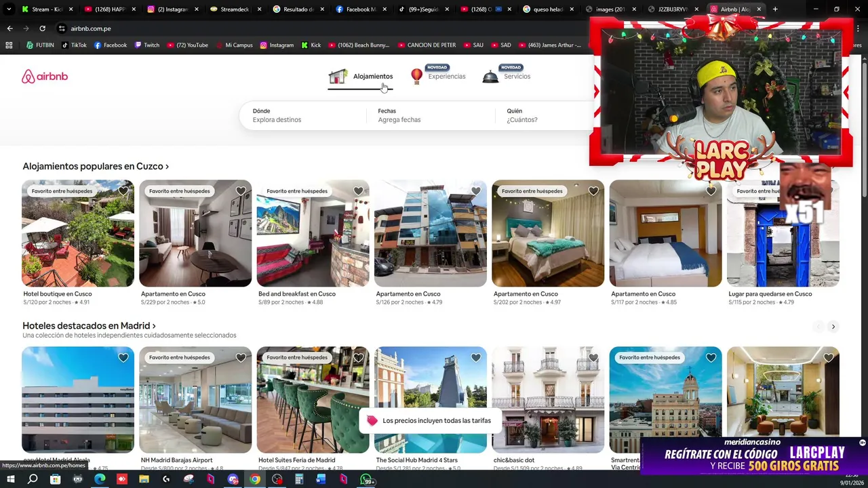Toggle heart on The Social Hub Madrid
868x488 pixels.
[476, 358]
